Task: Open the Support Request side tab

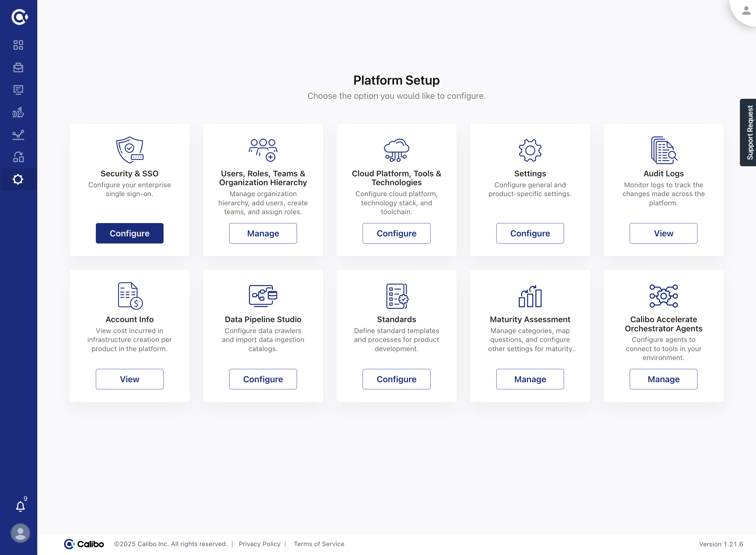Action: click(749, 132)
